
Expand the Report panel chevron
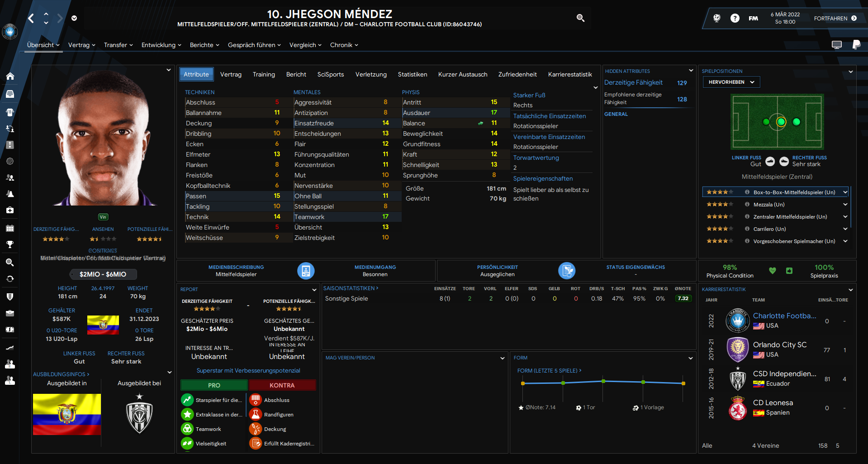(x=314, y=290)
